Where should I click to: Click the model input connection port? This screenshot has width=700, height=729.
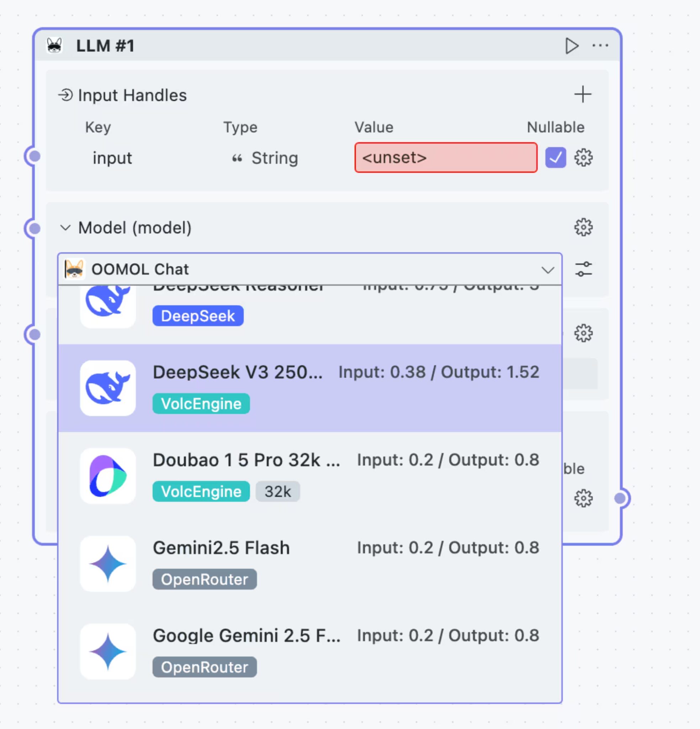point(35,228)
